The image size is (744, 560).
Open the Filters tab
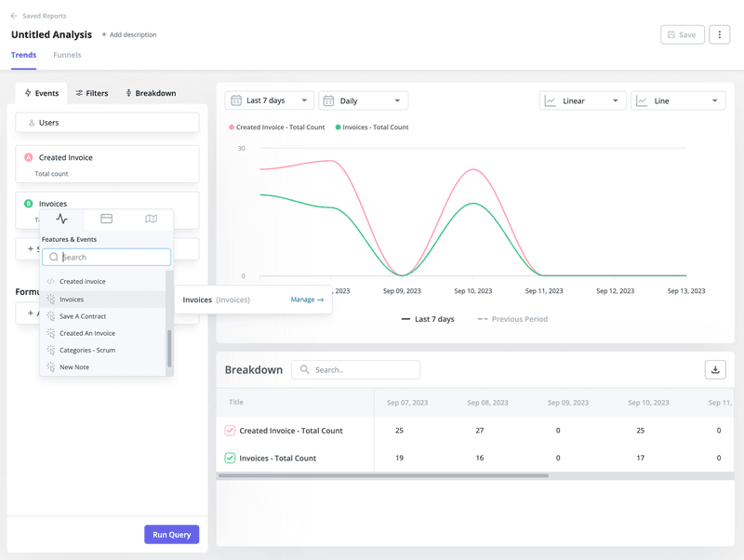[92, 93]
